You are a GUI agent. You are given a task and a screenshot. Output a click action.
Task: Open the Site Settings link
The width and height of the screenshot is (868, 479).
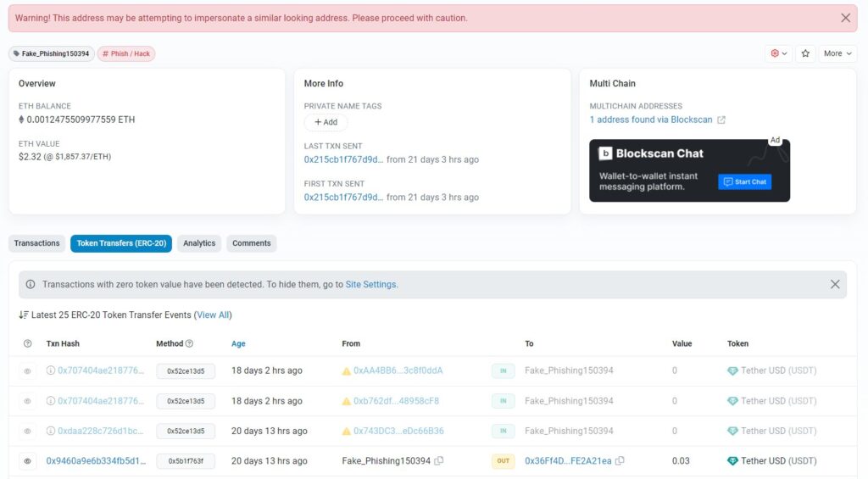[370, 285]
